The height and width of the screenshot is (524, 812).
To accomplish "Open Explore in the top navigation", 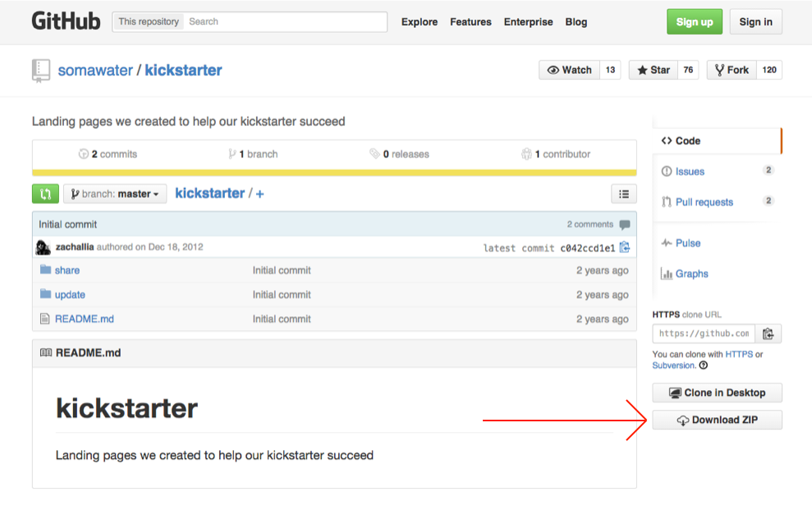I will pos(420,21).
